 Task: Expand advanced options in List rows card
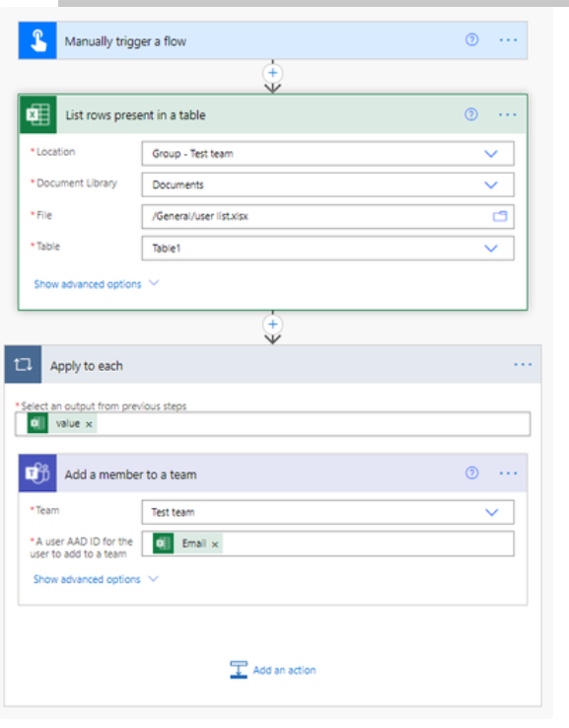154,283
